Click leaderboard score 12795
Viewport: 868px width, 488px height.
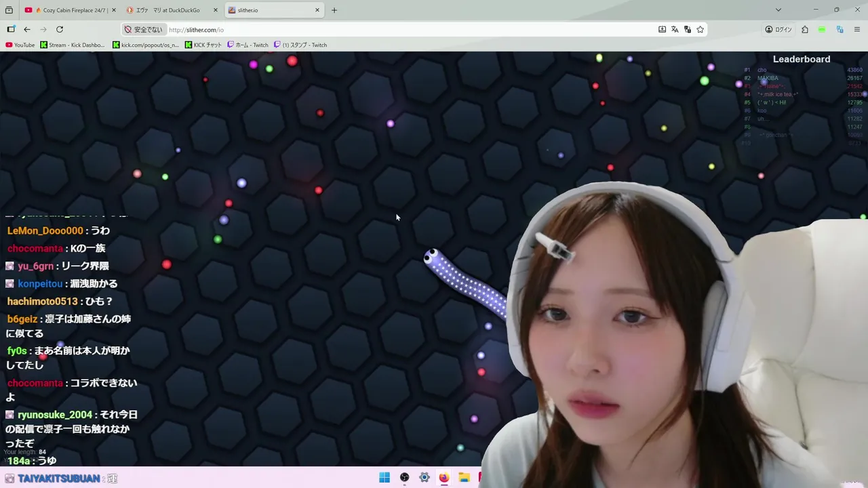point(854,102)
